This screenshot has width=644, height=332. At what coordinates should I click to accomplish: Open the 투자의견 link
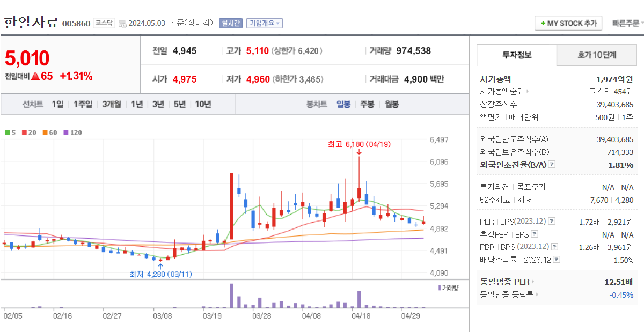495,187
